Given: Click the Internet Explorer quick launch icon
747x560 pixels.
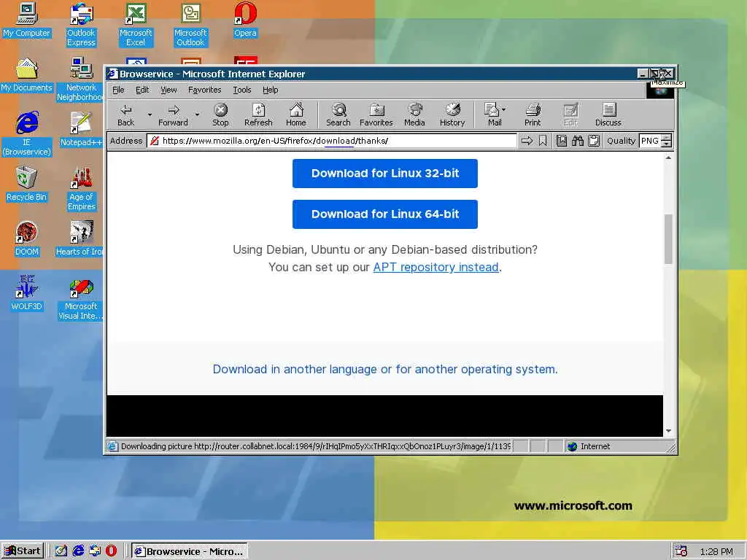Looking at the screenshot, I should coord(78,551).
